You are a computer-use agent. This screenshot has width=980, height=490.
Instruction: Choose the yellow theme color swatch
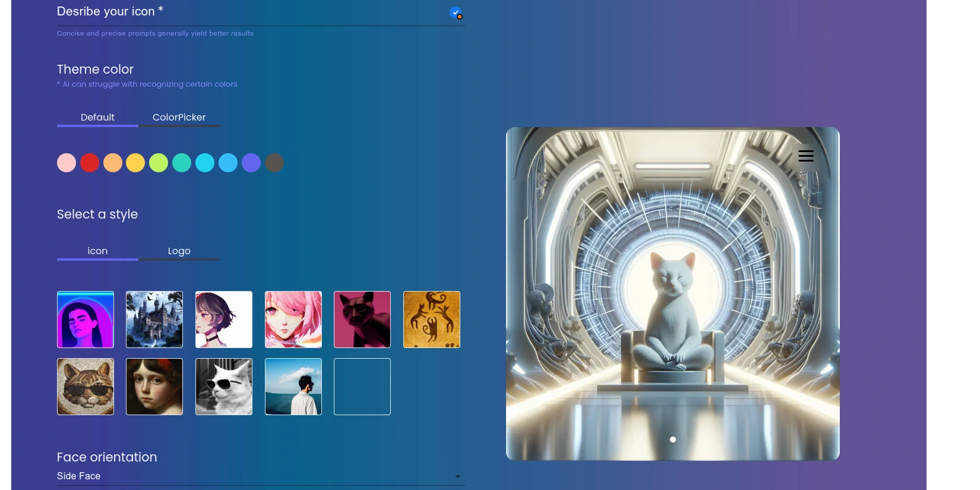click(x=135, y=163)
